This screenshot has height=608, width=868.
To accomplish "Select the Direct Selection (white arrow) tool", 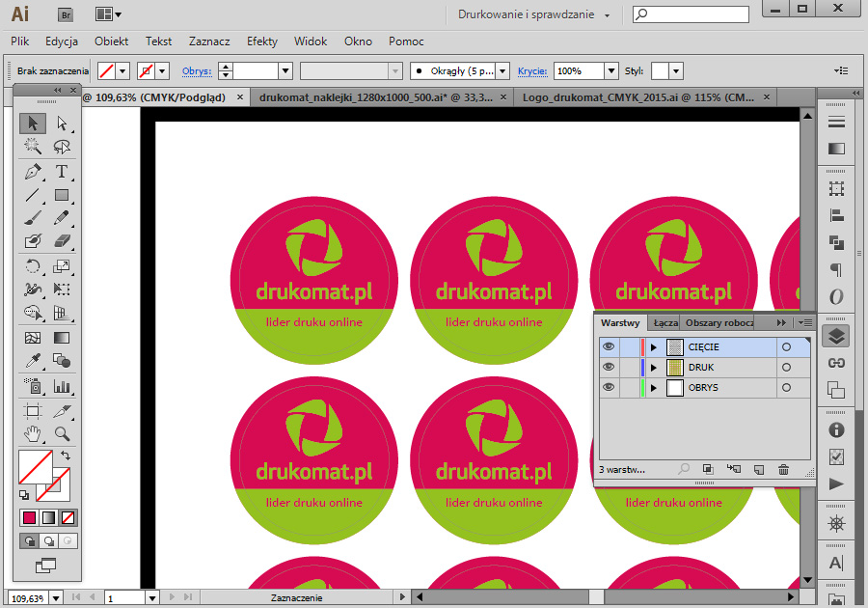I will click(x=62, y=123).
